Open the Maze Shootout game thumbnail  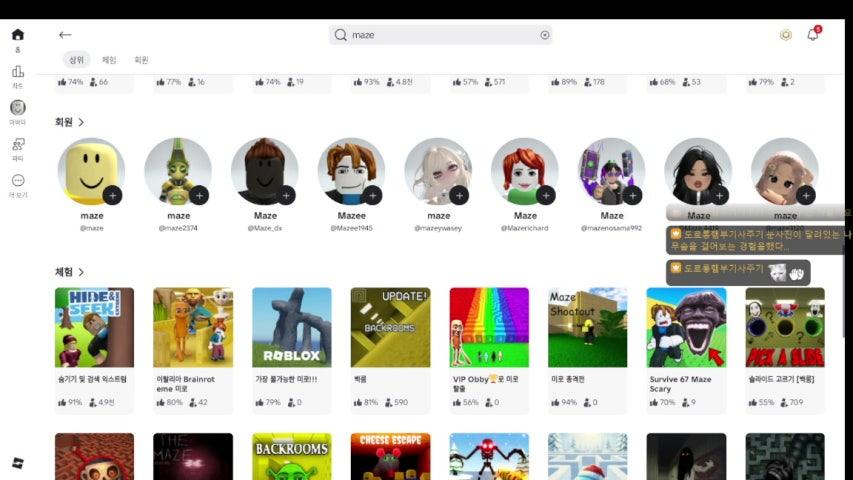pos(588,327)
